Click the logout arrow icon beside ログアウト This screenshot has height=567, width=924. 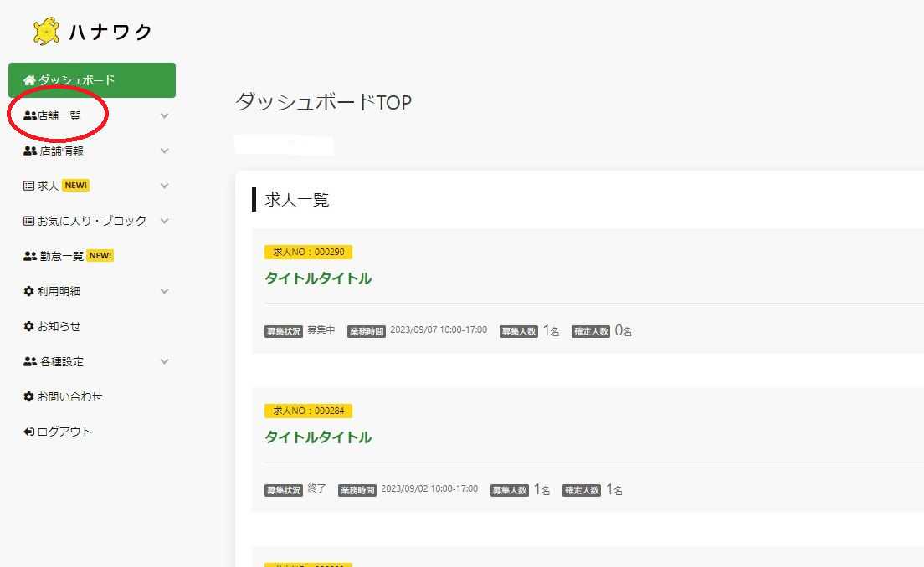point(28,432)
